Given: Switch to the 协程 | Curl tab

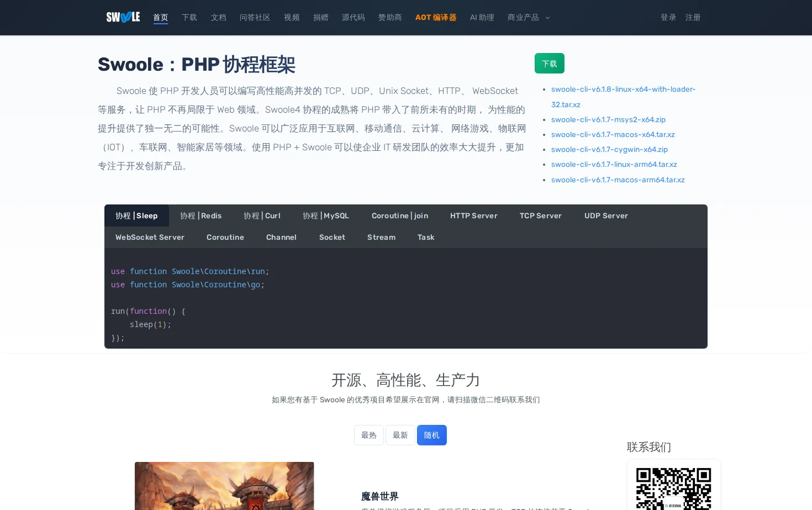Looking at the screenshot, I should click(x=262, y=215).
